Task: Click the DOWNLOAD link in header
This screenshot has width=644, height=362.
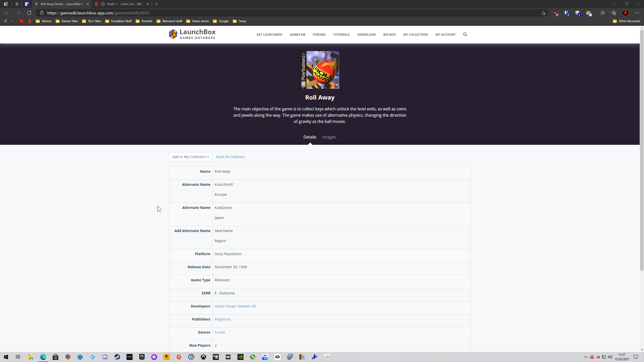Action: click(x=367, y=34)
